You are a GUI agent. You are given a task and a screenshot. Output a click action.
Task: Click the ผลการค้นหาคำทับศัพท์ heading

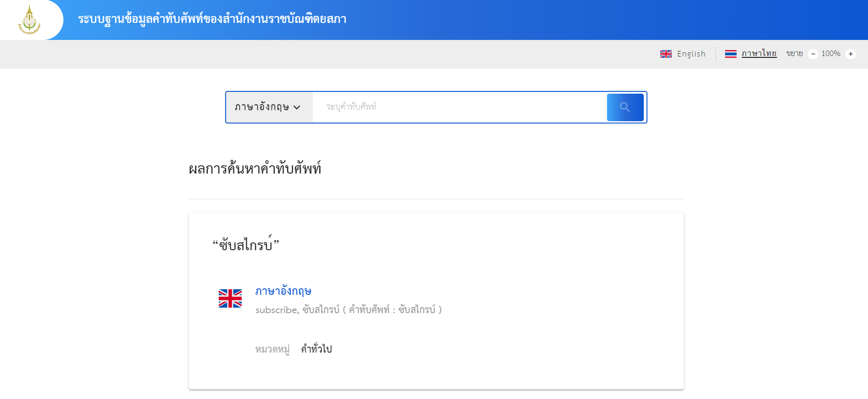(255, 169)
